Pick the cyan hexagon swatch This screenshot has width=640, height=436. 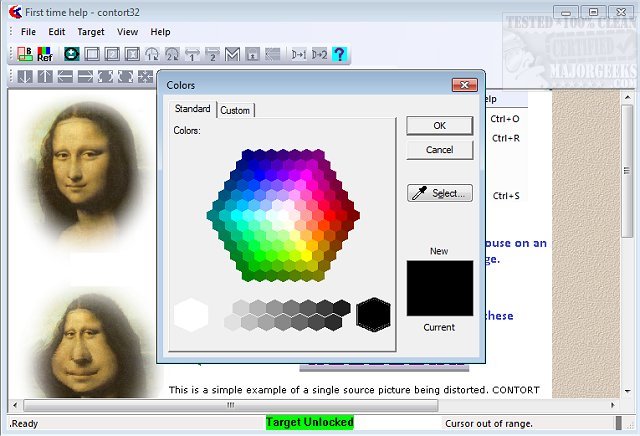[236, 215]
